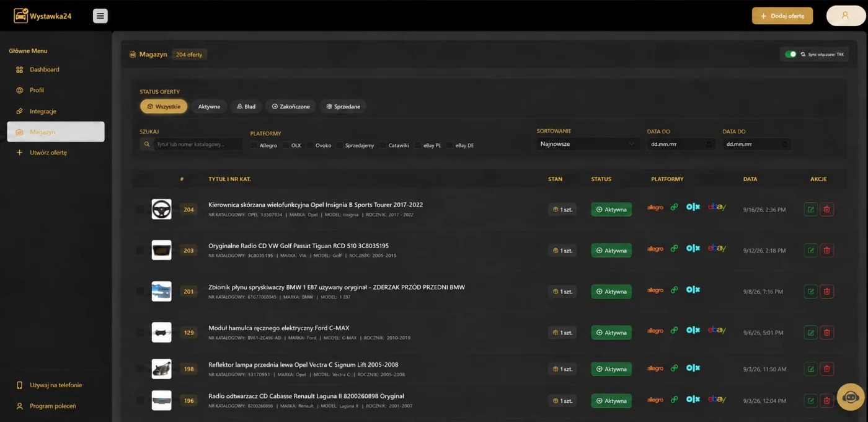Click the green link icon for offer 198
Screen dimensions: 868x422
(674, 369)
